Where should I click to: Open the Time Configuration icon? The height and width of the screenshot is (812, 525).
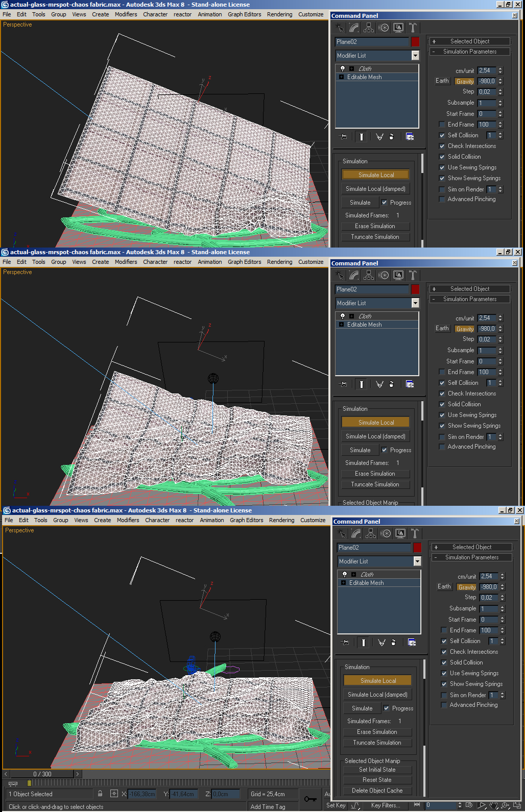[x=469, y=805]
